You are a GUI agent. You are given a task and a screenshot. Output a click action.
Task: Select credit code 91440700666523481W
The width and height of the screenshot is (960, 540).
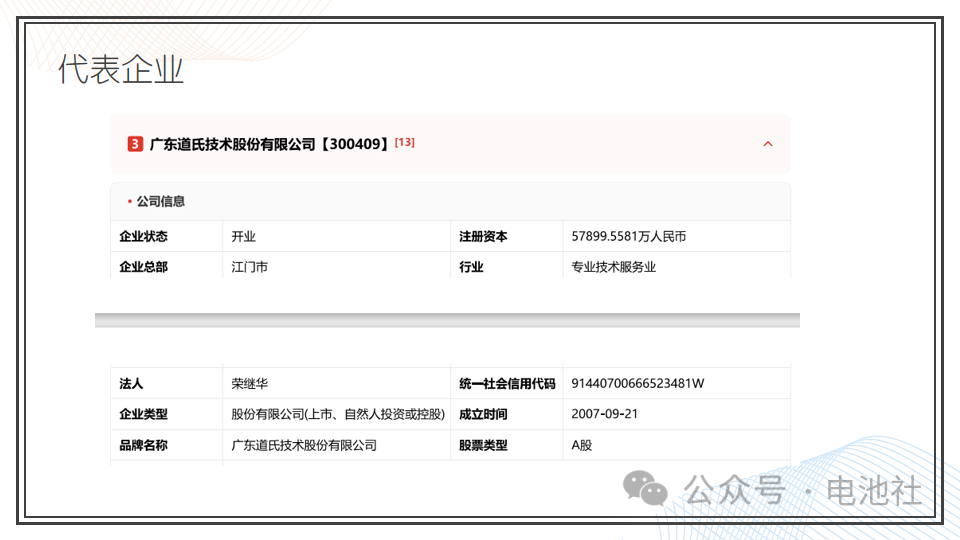(637, 383)
